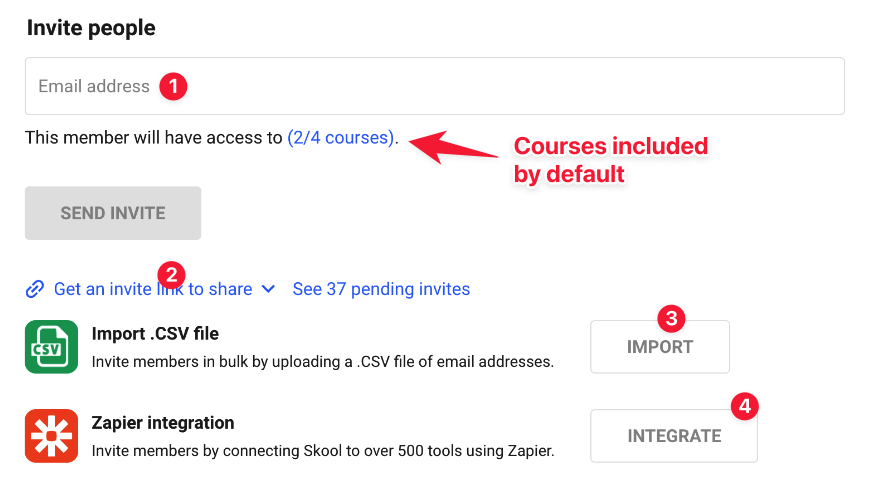The image size is (876, 491).
Task: Click the red number 4 badge
Action: tap(743, 406)
